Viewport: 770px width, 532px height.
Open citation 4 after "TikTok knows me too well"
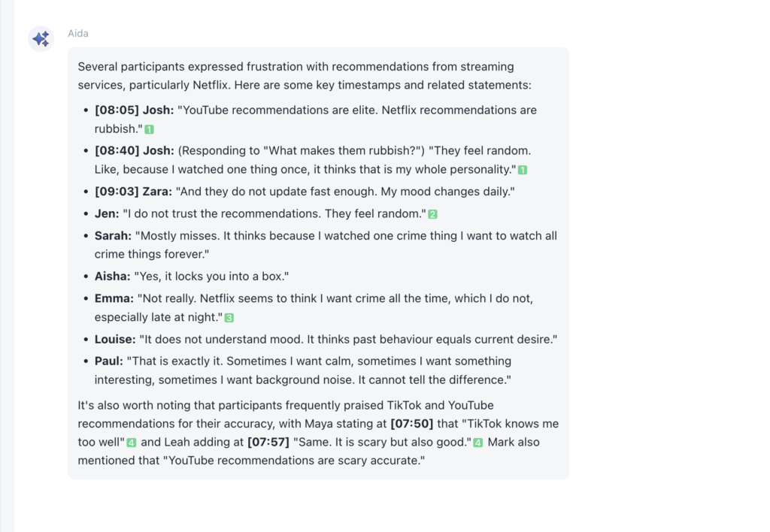pos(132,443)
